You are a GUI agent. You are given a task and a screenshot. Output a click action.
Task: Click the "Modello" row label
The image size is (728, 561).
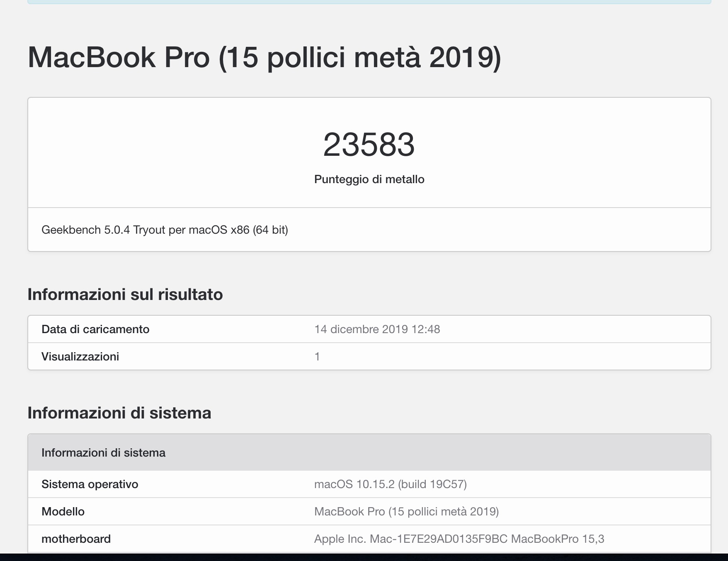tap(63, 512)
